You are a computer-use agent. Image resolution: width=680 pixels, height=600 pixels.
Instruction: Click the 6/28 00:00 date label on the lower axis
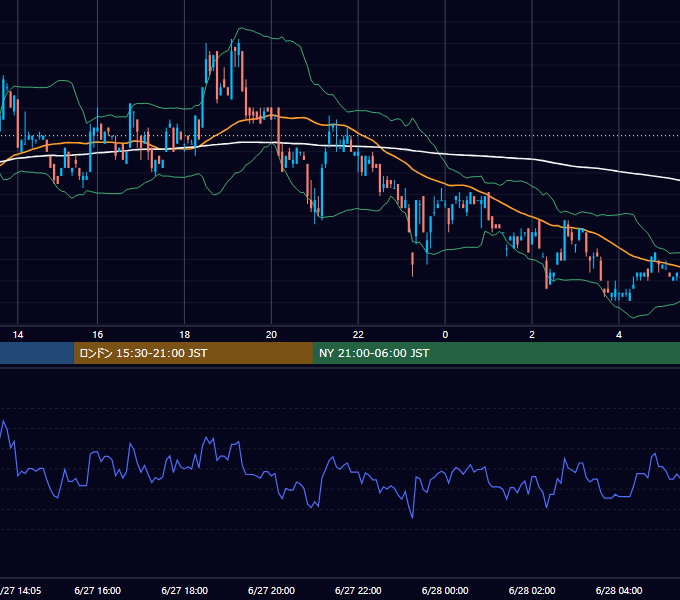pyautogui.click(x=445, y=590)
